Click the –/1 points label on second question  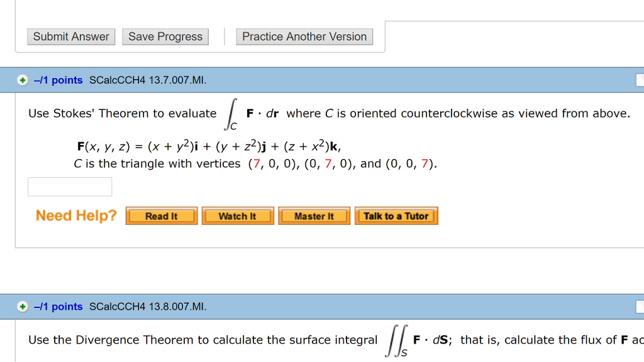click(x=58, y=307)
